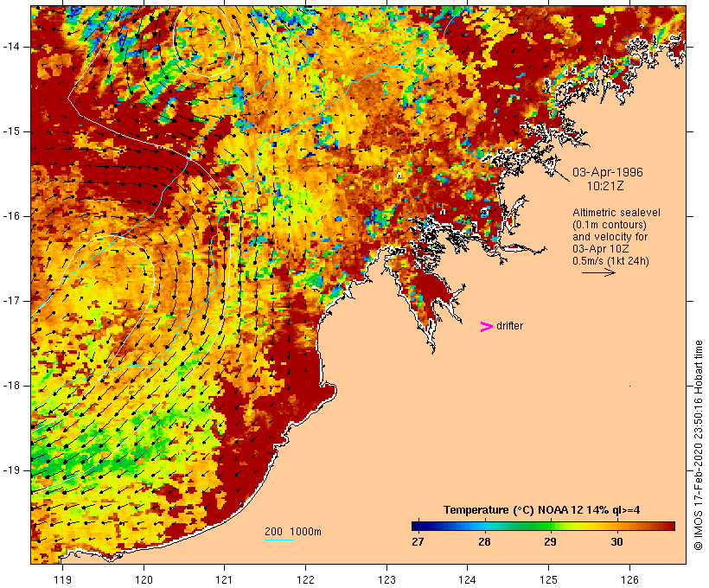The image size is (709, 588).
Task: Click the "(0.1m contours)" caption line
Action: [x=610, y=225]
